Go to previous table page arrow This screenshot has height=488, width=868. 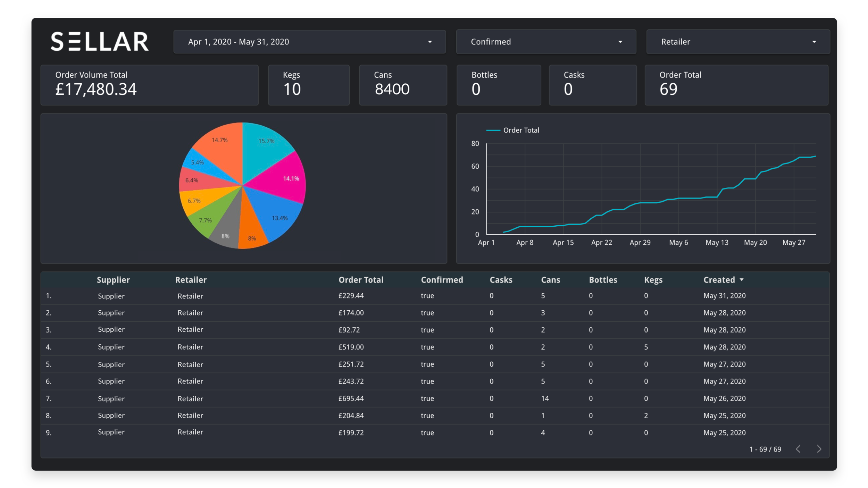pos(798,449)
